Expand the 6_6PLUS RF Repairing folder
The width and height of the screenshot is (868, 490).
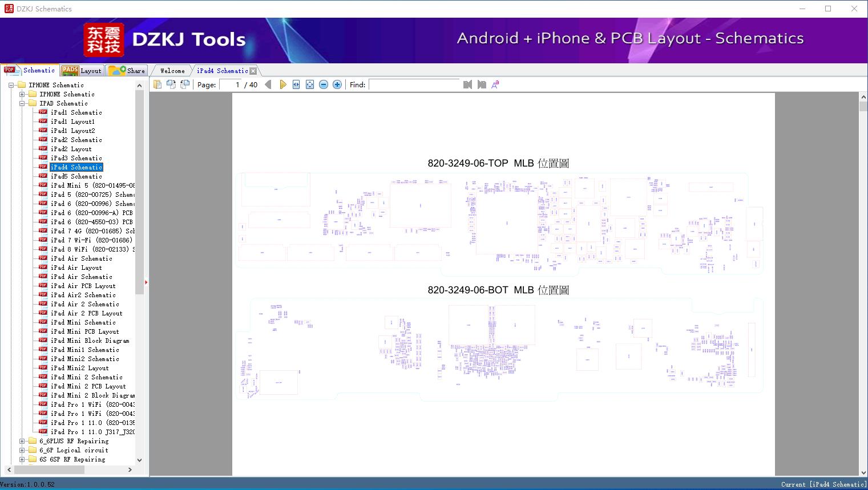point(22,441)
